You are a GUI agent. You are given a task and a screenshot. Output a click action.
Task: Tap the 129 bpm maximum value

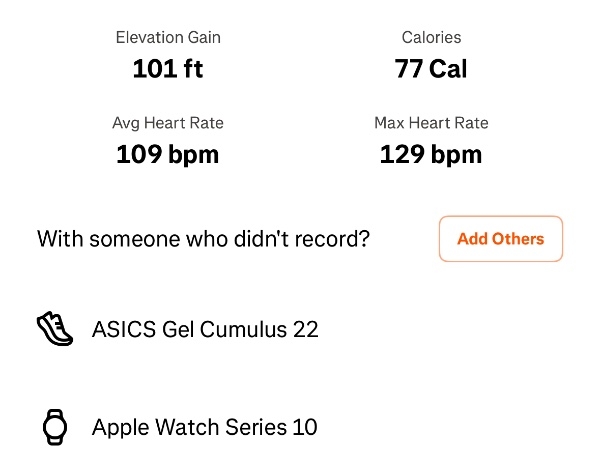[x=431, y=154]
